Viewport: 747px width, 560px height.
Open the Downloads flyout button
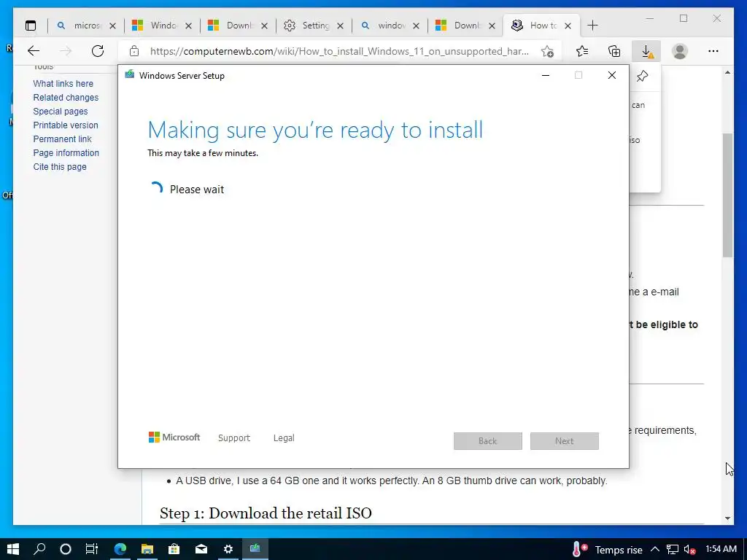click(646, 51)
